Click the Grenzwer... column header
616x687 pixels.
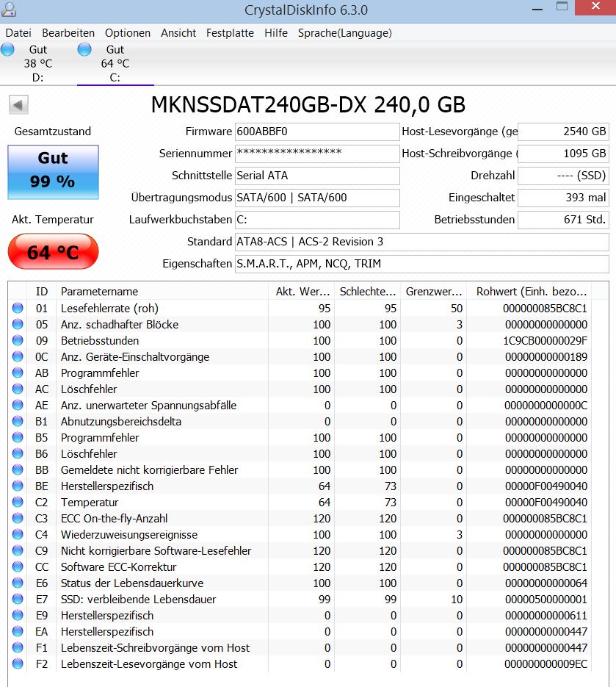pyautogui.click(x=433, y=292)
